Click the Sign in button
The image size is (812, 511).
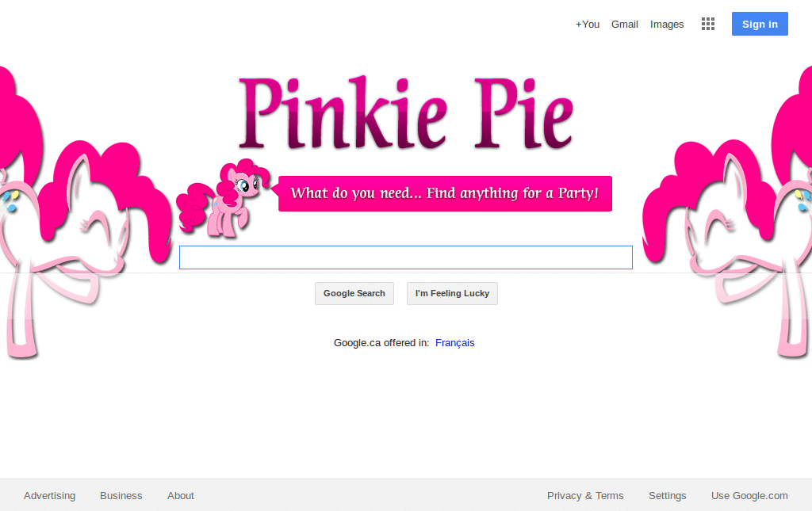click(760, 24)
